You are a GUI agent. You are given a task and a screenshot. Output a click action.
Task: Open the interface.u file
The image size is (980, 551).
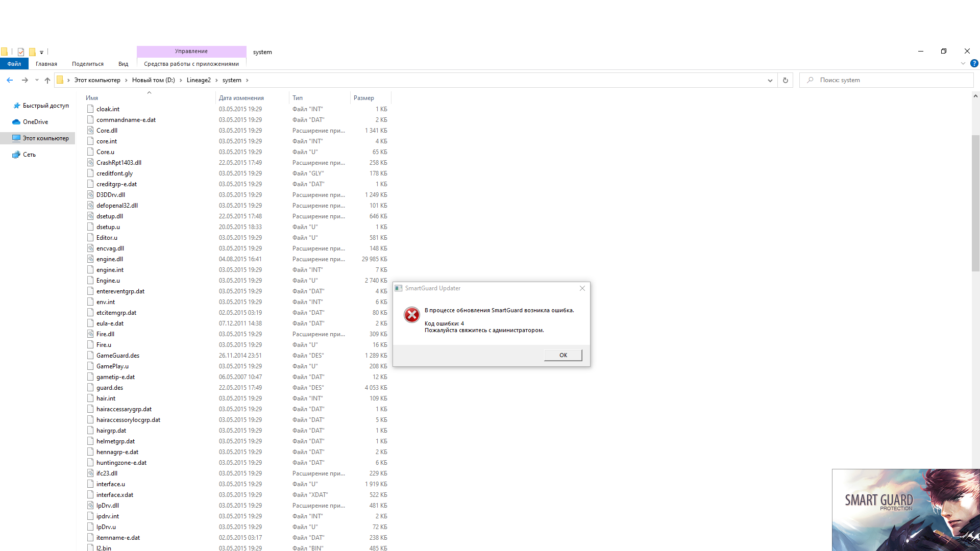point(110,484)
